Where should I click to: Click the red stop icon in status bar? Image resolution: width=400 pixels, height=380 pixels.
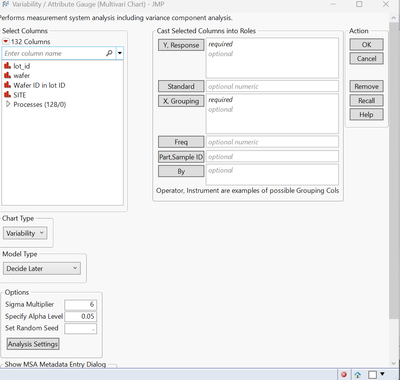coord(344,375)
